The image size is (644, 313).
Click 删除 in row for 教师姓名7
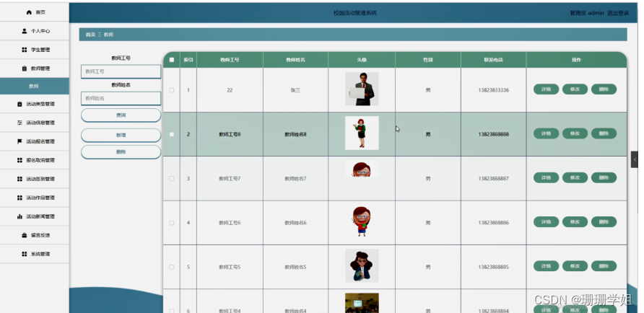[x=604, y=177]
